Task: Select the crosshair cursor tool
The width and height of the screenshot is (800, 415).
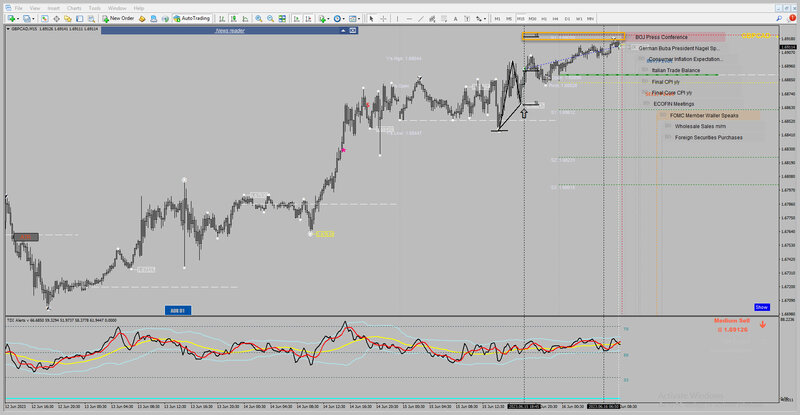Action: pos(383,18)
